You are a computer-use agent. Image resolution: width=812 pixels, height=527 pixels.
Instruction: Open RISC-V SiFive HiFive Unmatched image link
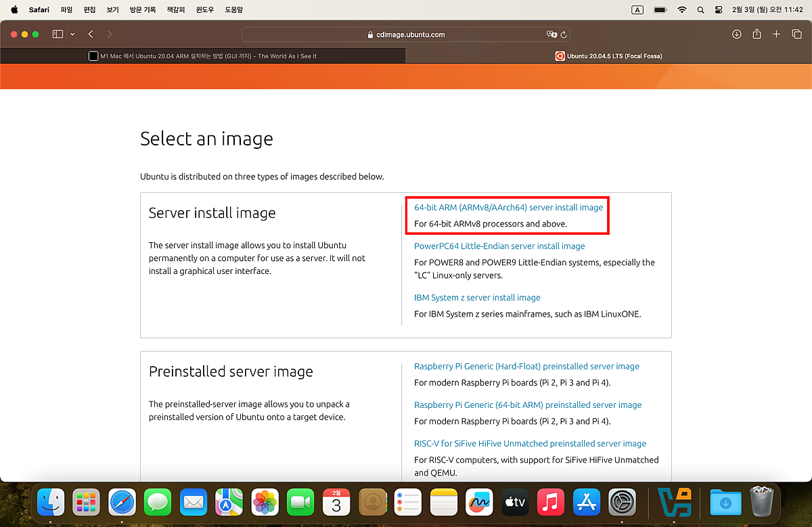click(x=530, y=444)
